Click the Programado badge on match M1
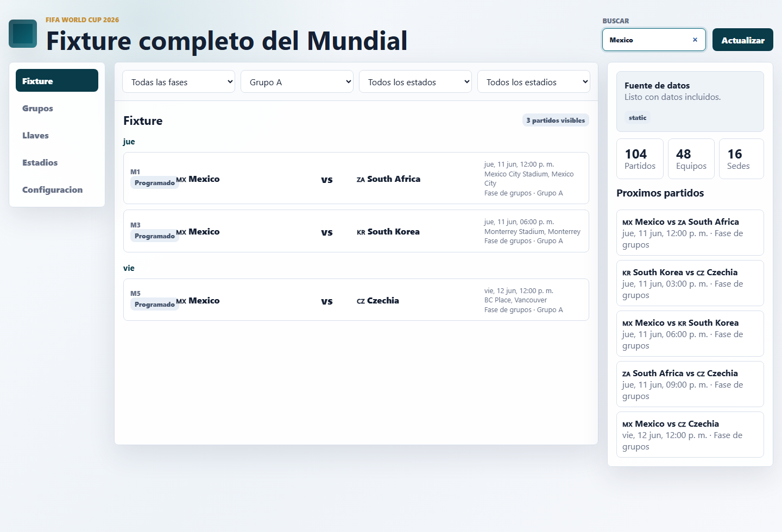 coord(154,183)
